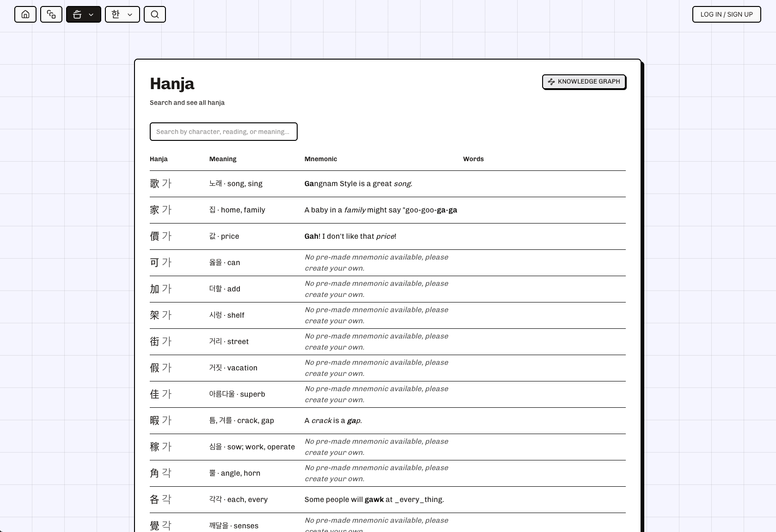Select the 街 가 street hanja row
776x532 pixels.
coord(388,342)
